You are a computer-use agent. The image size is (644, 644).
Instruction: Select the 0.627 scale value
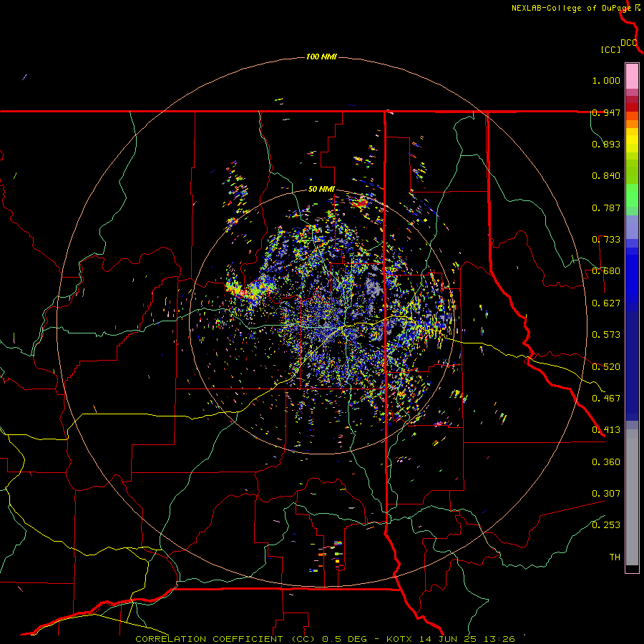(x=606, y=303)
